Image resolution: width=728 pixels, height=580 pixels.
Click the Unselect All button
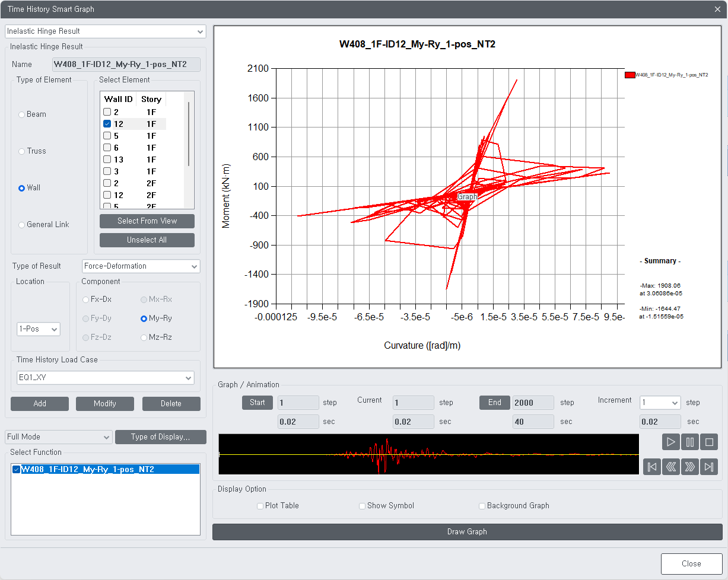147,240
